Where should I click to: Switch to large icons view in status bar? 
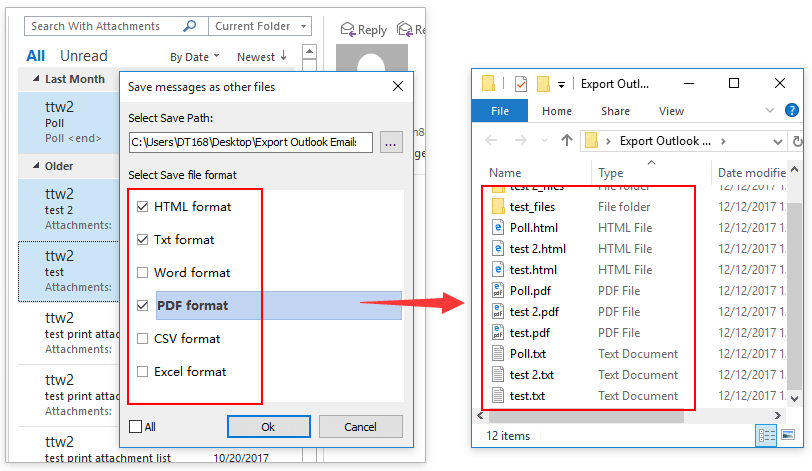tap(789, 435)
